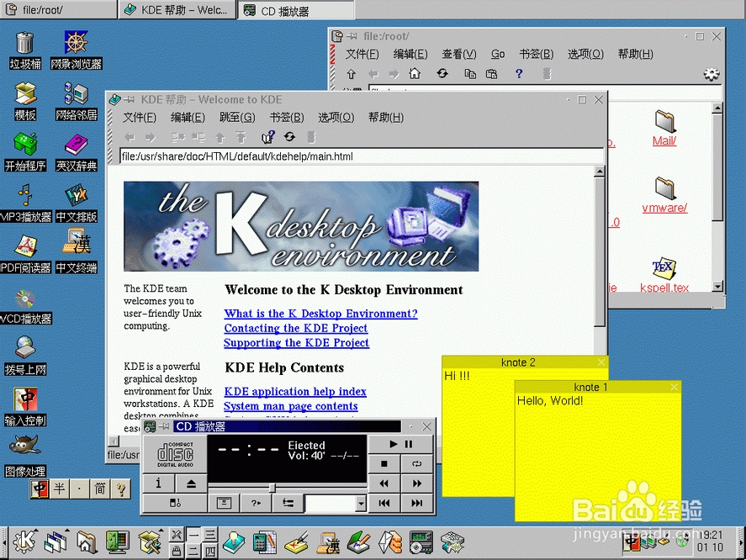Viewport: 746px width, 560px height.
Task: Open 查看(V) menu in file:/root/ window
Action: click(x=459, y=55)
